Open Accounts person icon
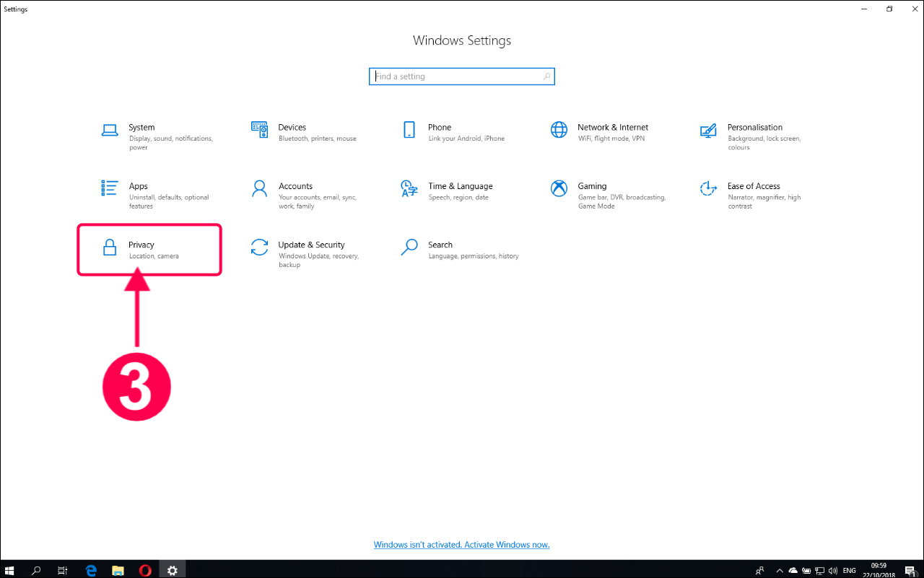924x578 pixels. pyautogui.click(x=259, y=188)
